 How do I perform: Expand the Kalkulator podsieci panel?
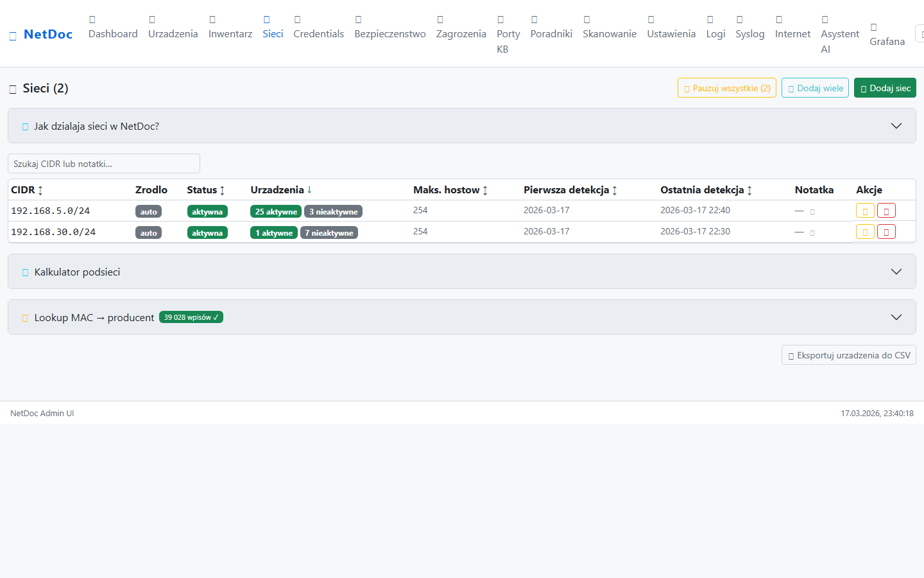[x=461, y=272]
